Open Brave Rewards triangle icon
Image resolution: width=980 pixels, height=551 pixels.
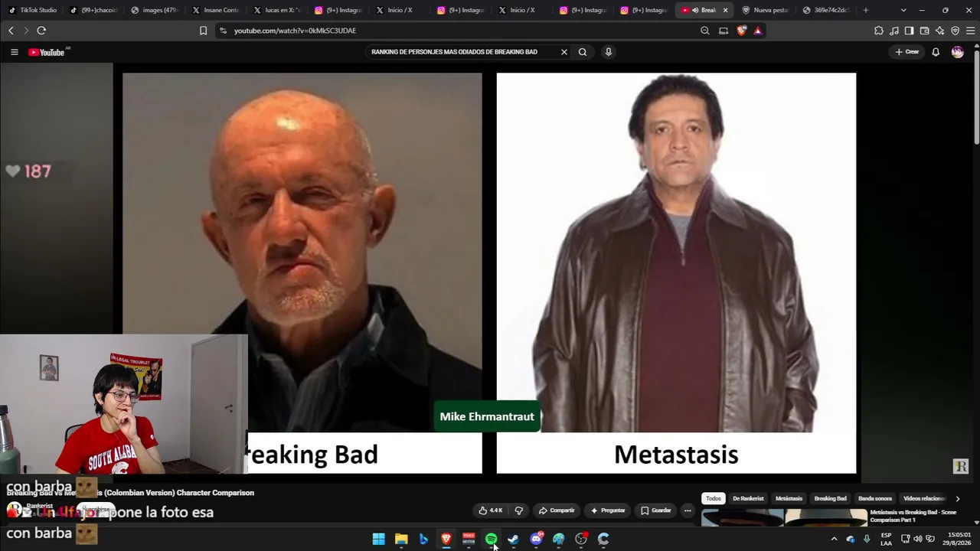(758, 31)
